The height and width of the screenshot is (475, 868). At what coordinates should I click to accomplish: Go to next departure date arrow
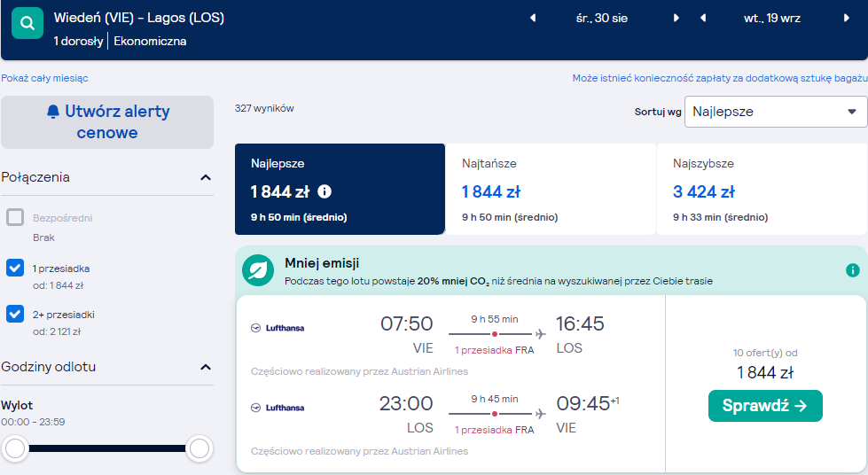pyautogui.click(x=676, y=18)
